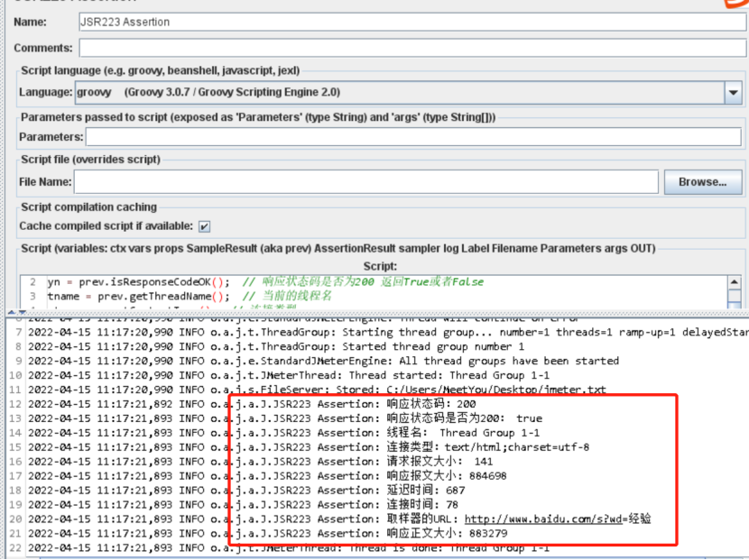Select log line All thread groups have been started

pyautogui.click(x=323, y=361)
